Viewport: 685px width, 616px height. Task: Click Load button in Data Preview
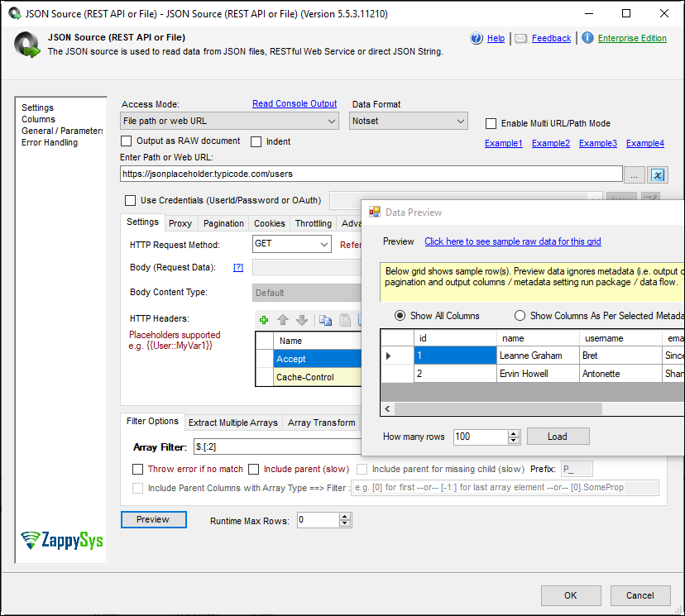tap(558, 437)
